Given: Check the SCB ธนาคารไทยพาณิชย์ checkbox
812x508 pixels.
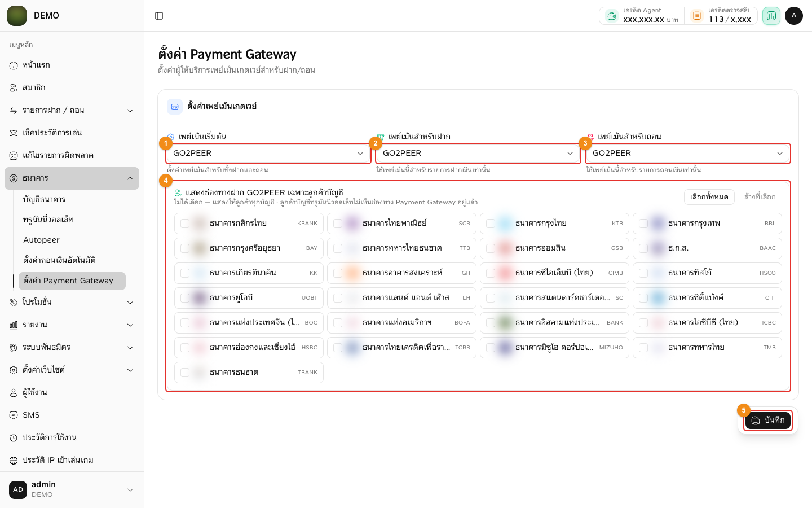Looking at the screenshot, I should (338, 224).
